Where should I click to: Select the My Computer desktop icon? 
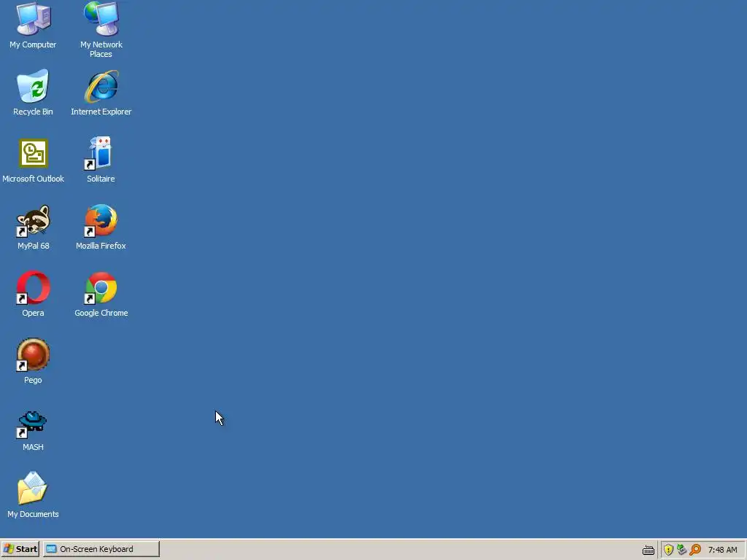33,19
